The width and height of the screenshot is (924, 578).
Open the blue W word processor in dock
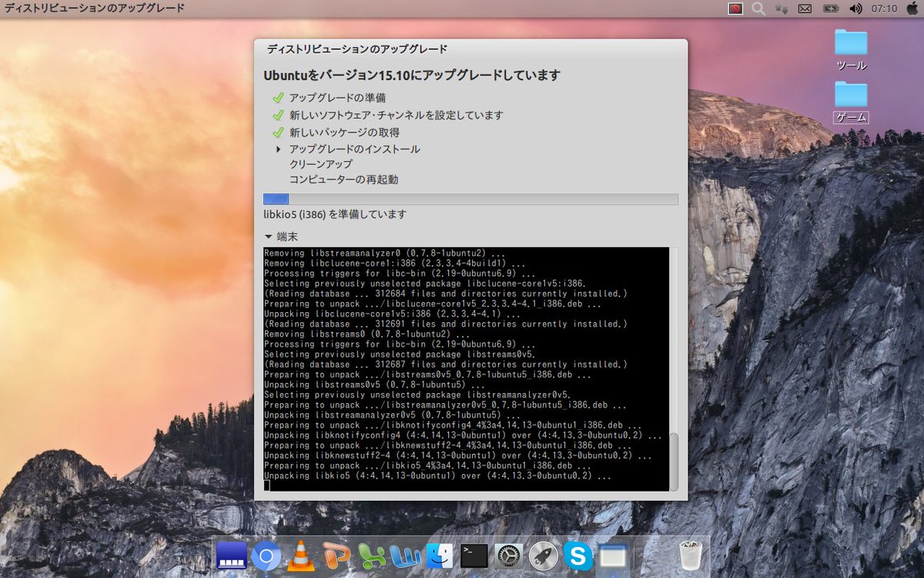405,556
